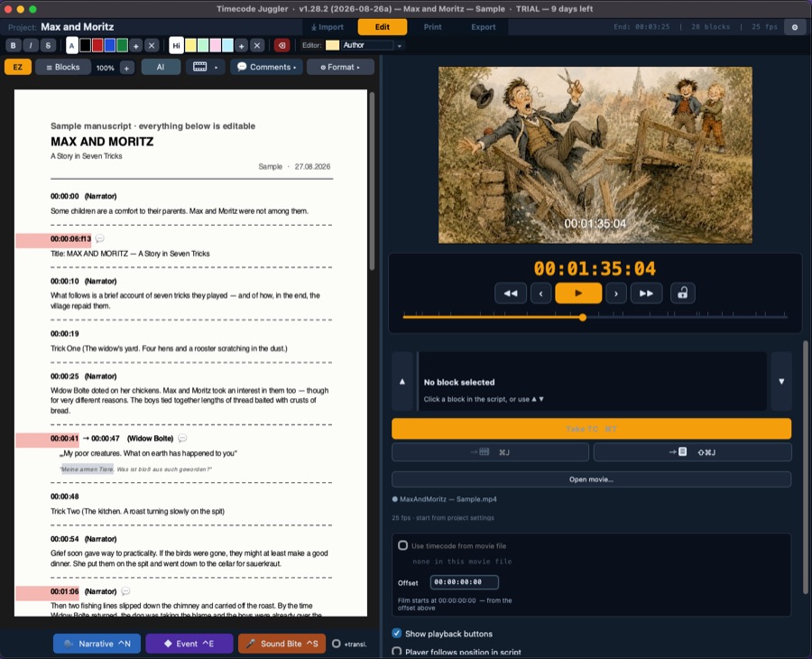Viewport: 812px width, 659px height.
Task: Switch to the Edit tab
Action: (383, 27)
